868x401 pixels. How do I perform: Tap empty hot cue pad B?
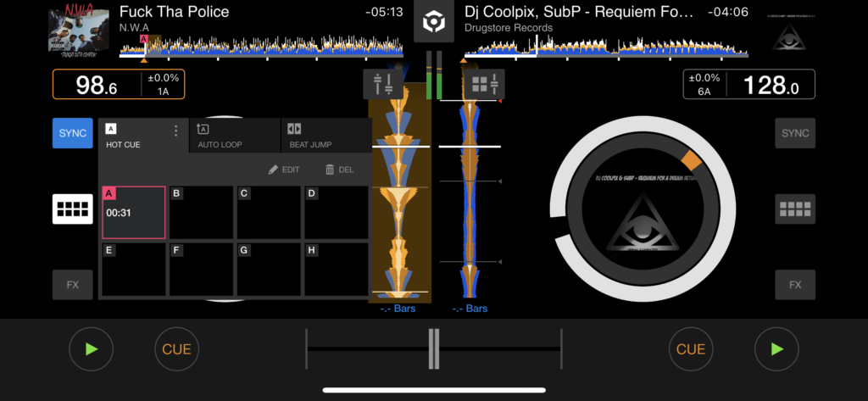[201, 213]
